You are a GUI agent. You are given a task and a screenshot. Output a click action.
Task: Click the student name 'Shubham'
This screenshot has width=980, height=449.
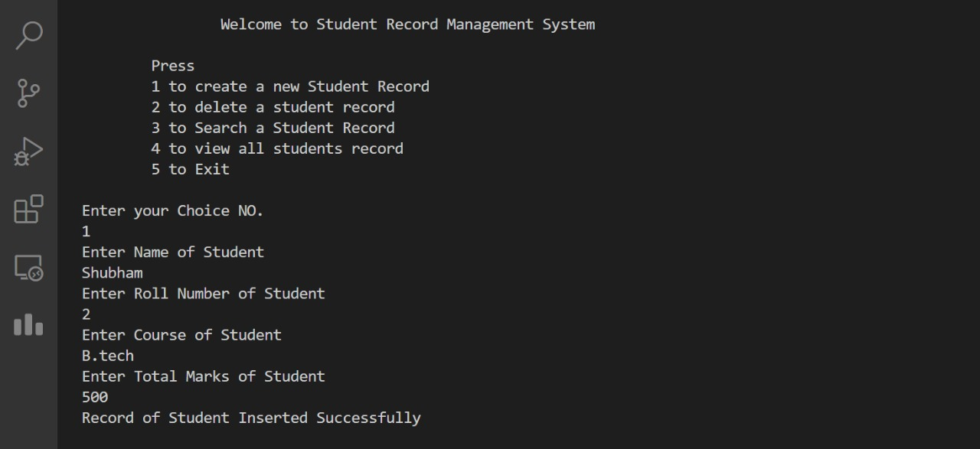[x=112, y=272]
